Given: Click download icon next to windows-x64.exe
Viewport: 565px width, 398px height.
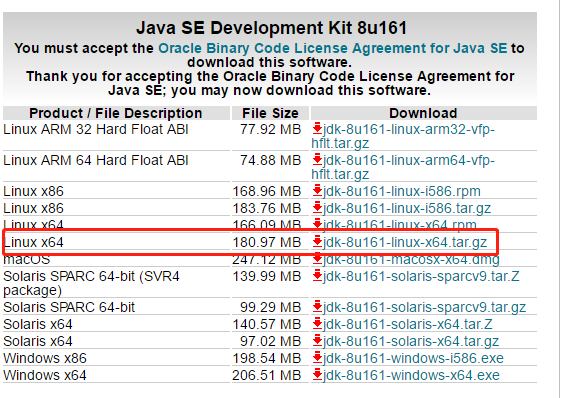Looking at the screenshot, I should coord(317,375).
